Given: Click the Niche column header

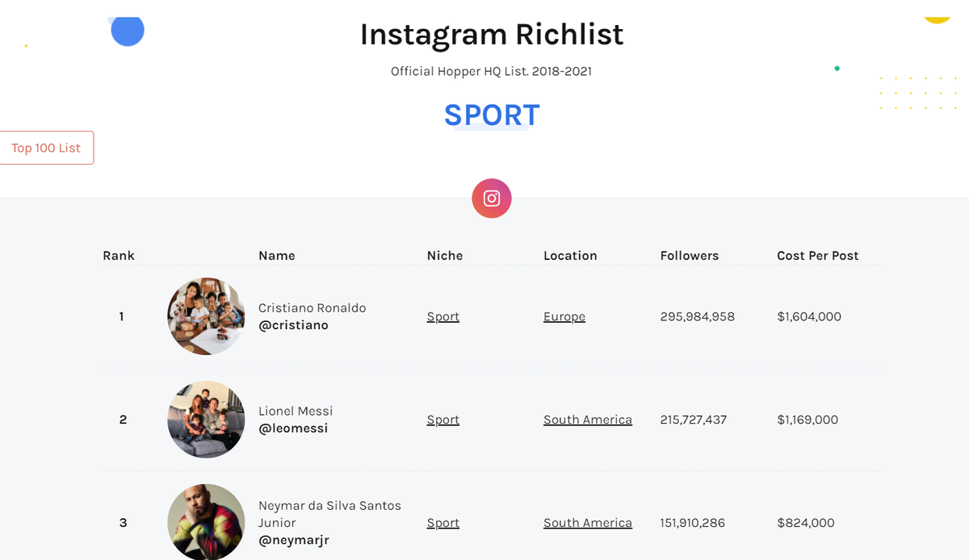Looking at the screenshot, I should [445, 256].
